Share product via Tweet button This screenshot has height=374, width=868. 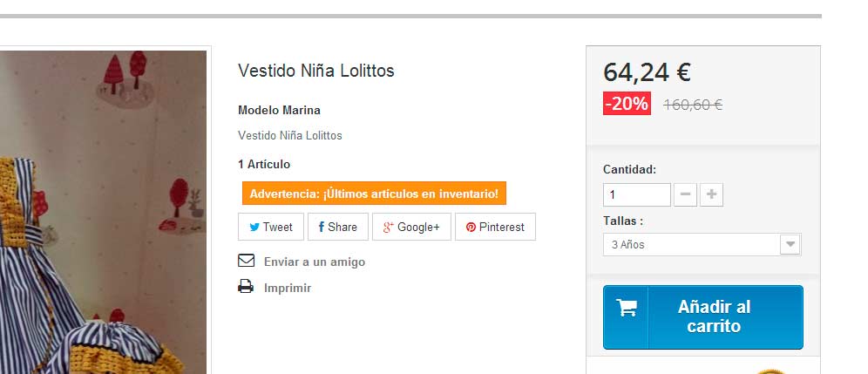point(271,228)
